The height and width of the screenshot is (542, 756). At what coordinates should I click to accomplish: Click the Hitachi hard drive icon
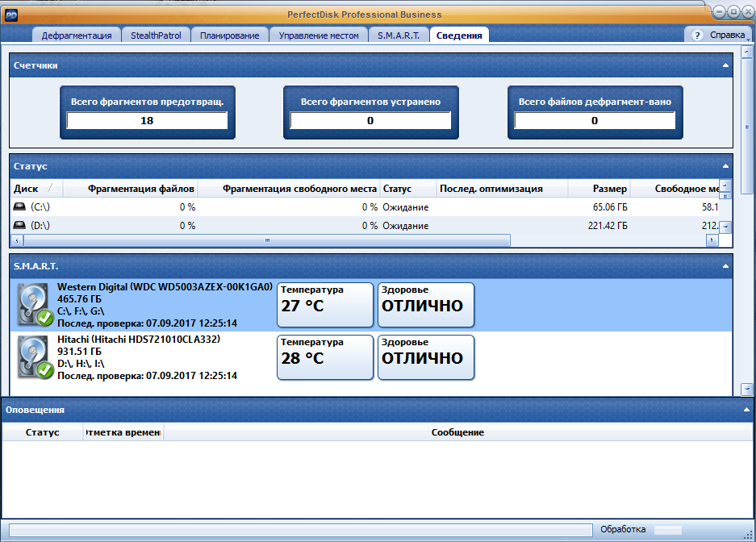point(34,357)
